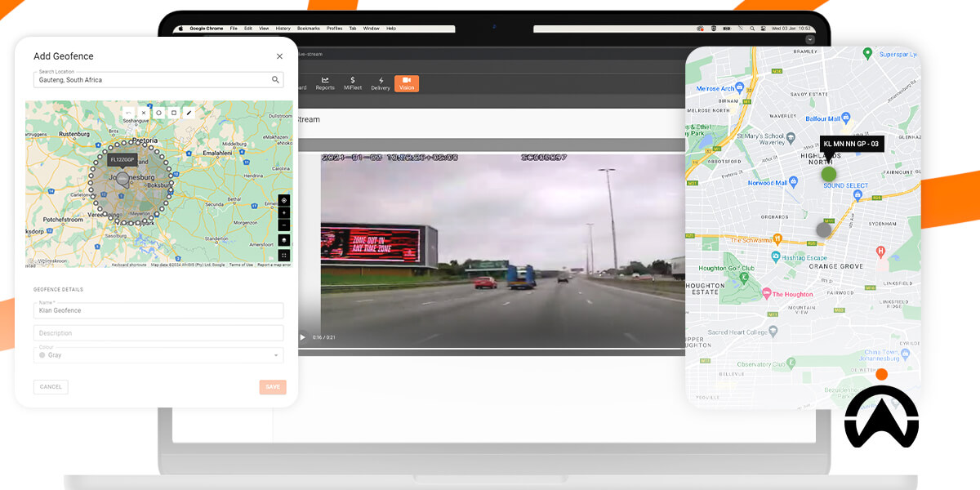Image resolution: width=980 pixels, height=490 pixels.
Task: Open the Terms of Use map link
Action: point(241,265)
